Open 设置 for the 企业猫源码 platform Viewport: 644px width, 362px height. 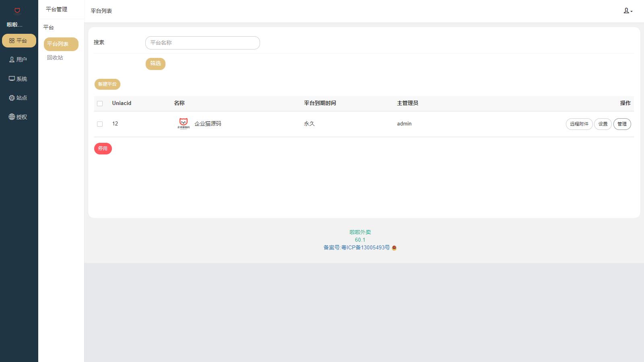click(603, 124)
